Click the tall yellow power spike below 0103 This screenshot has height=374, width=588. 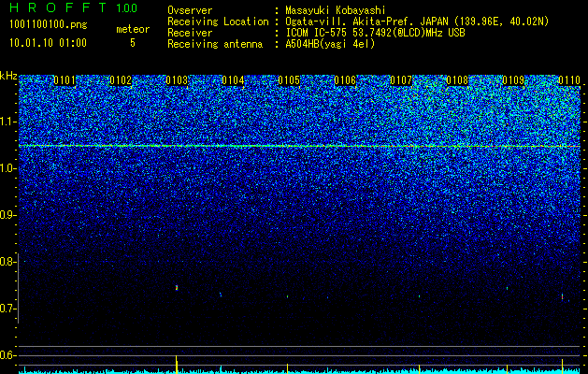(x=177, y=364)
